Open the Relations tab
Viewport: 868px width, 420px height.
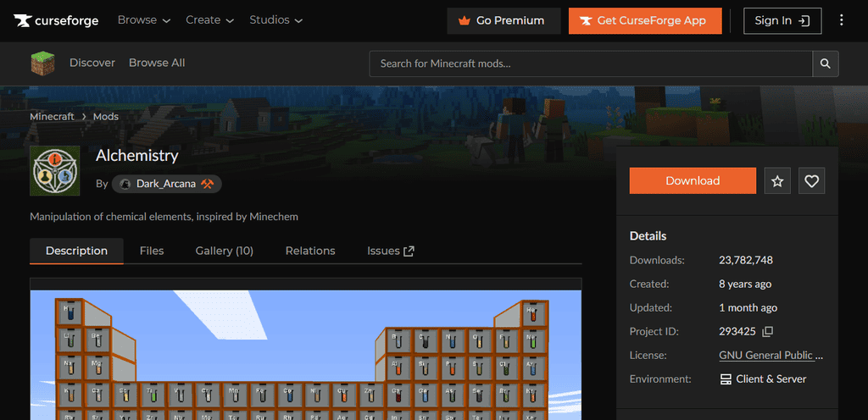310,251
